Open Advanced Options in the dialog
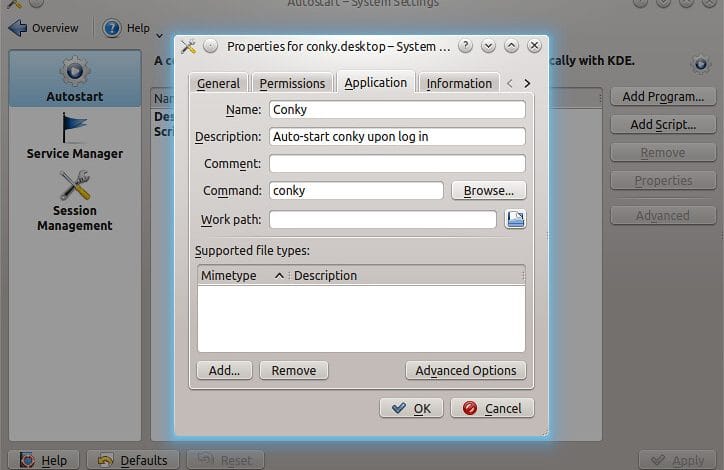Image resolution: width=724 pixels, height=470 pixels. tap(465, 370)
